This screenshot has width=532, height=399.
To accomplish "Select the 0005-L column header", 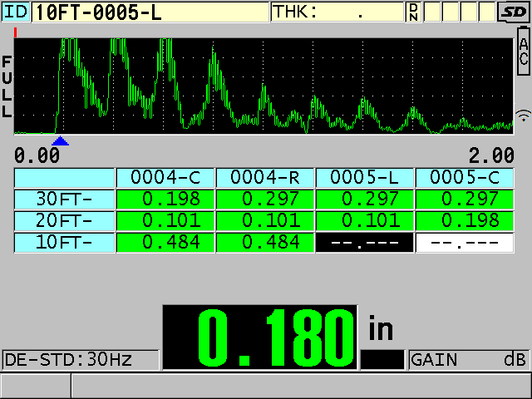I will [x=364, y=178].
